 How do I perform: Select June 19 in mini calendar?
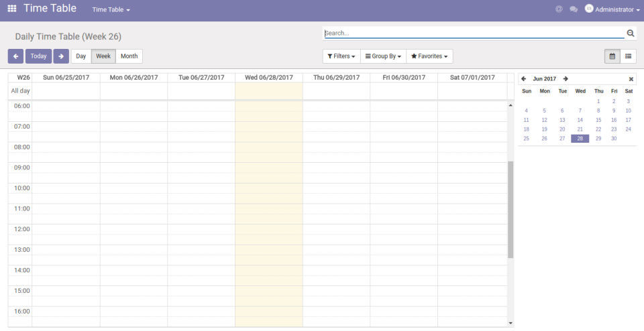coord(544,129)
